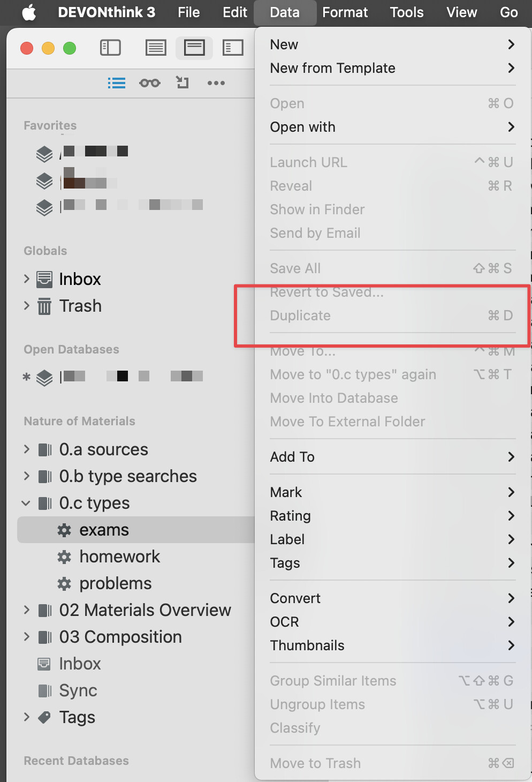
Task: Select the homework smart group
Action: click(119, 557)
